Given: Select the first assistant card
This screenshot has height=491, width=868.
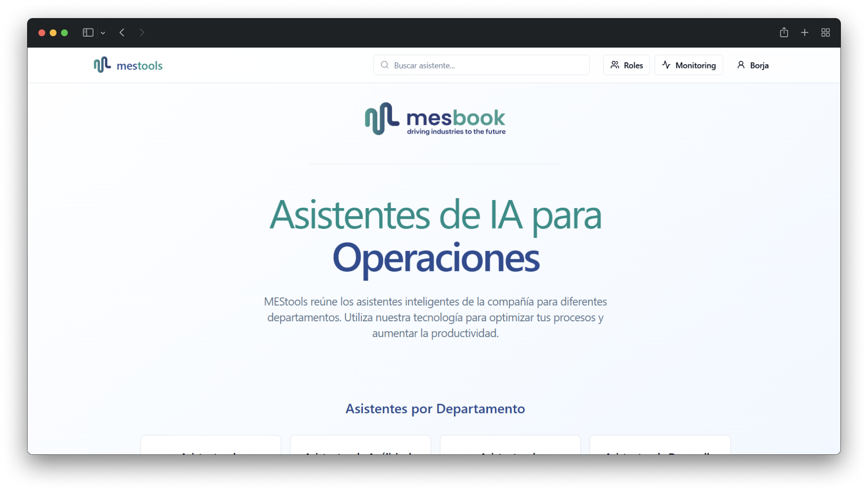Looking at the screenshot, I should pos(211,446).
